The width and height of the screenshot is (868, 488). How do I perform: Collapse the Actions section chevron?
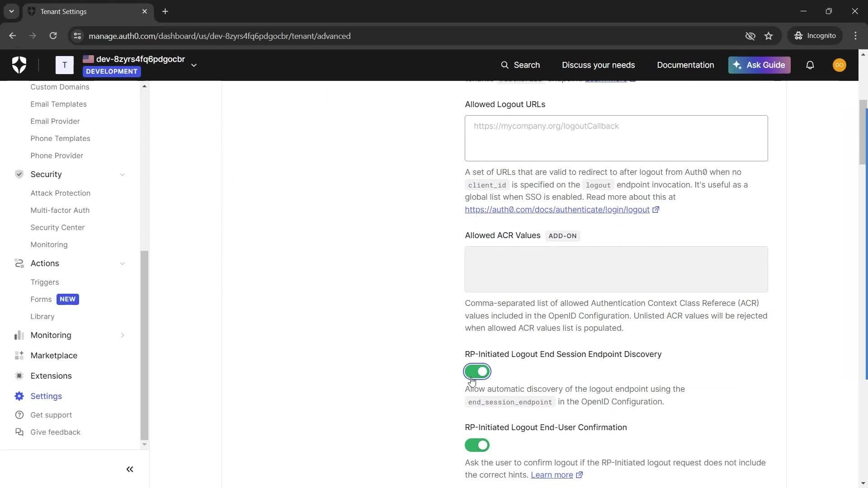pos(122,263)
